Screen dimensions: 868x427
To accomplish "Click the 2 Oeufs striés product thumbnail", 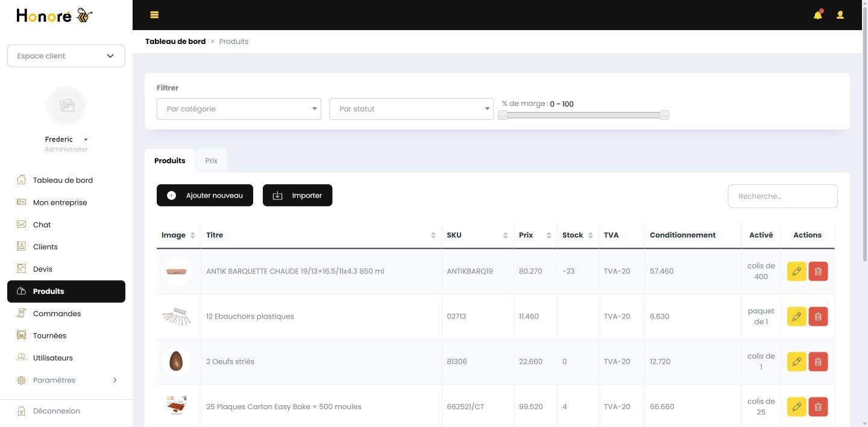I will coord(176,361).
